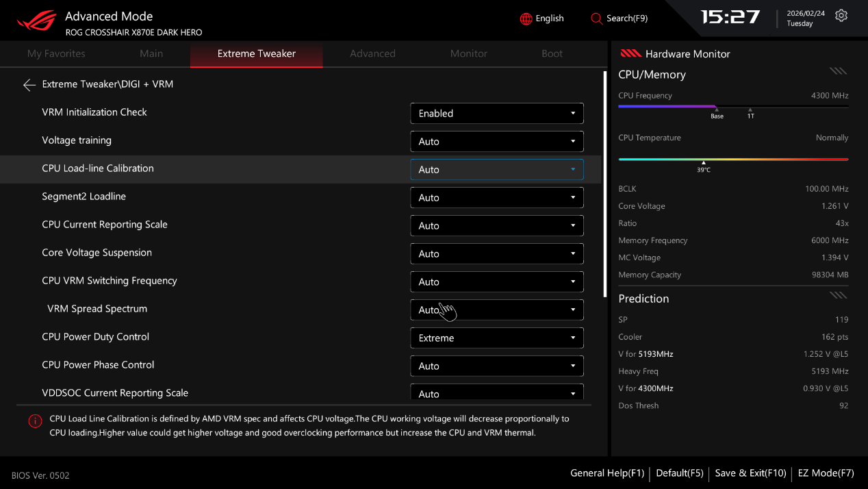Viewport: 868px width, 489px height.
Task: Click the Prediction section stripe icon
Action: (838, 296)
